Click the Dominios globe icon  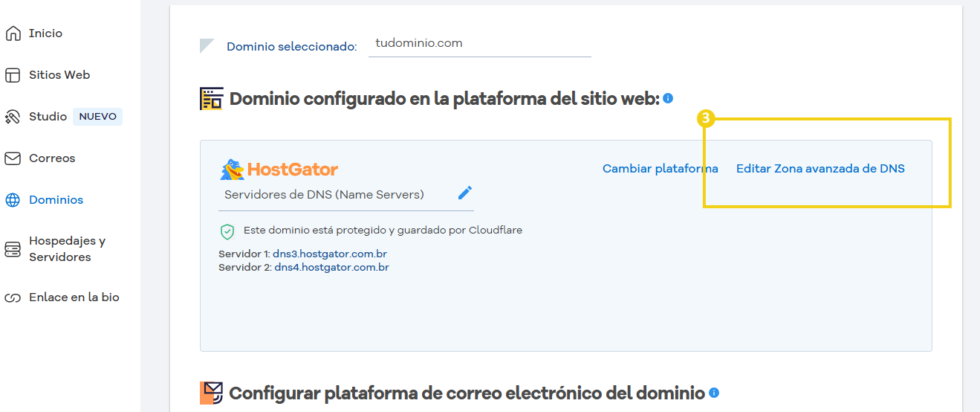tap(13, 200)
